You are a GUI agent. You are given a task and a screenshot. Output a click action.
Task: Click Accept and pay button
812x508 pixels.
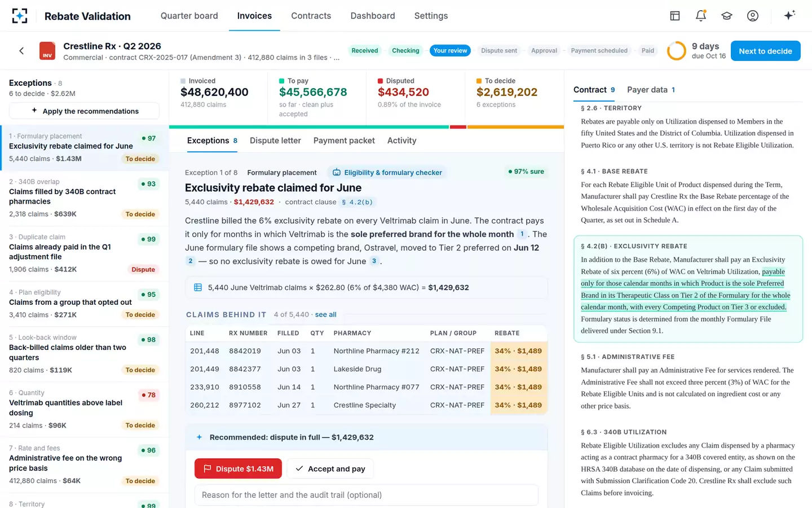click(330, 468)
